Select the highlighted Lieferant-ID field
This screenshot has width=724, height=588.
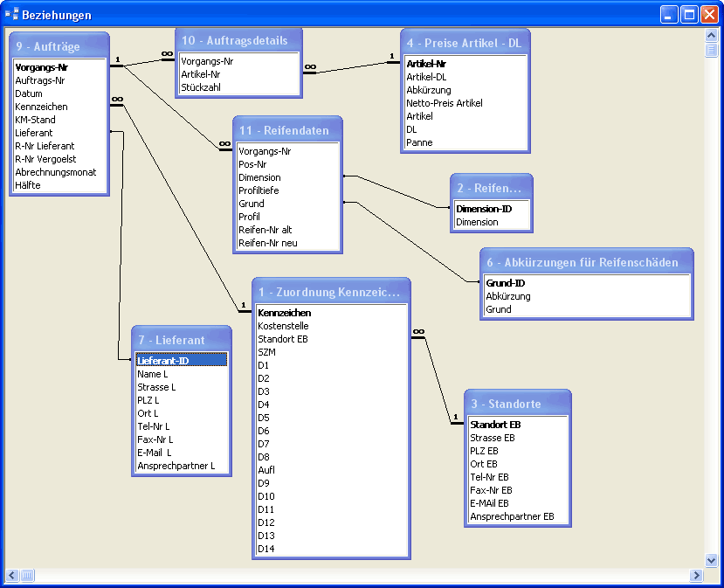pyautogui.click(x=182, y=361)
